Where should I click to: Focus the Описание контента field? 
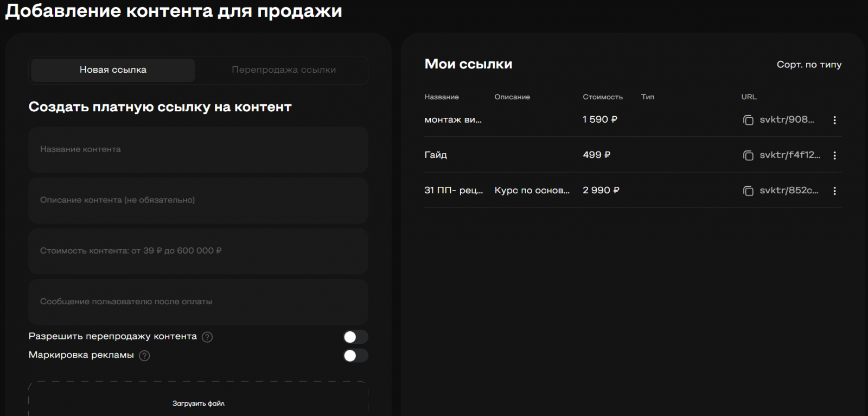[x=198, y=200]
